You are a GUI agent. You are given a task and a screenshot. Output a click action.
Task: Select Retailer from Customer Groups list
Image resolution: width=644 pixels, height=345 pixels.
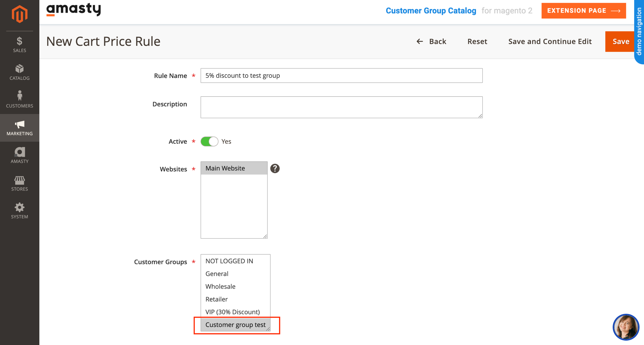tap(216, 299)
